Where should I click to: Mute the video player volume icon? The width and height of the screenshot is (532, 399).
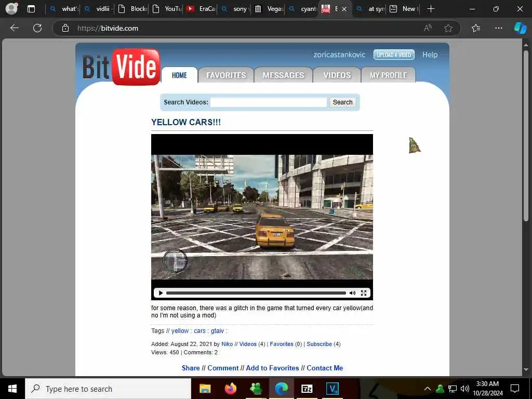[x=353, y=293]
